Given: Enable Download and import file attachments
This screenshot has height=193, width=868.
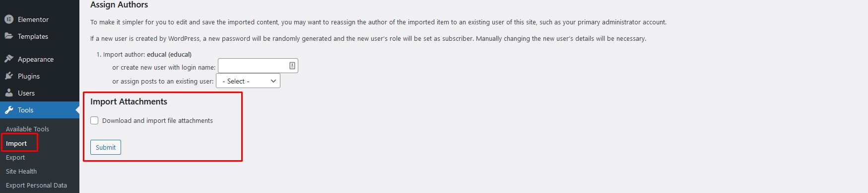Looking at the screenshot, I should pyautogui.click(x=94, y=120).
